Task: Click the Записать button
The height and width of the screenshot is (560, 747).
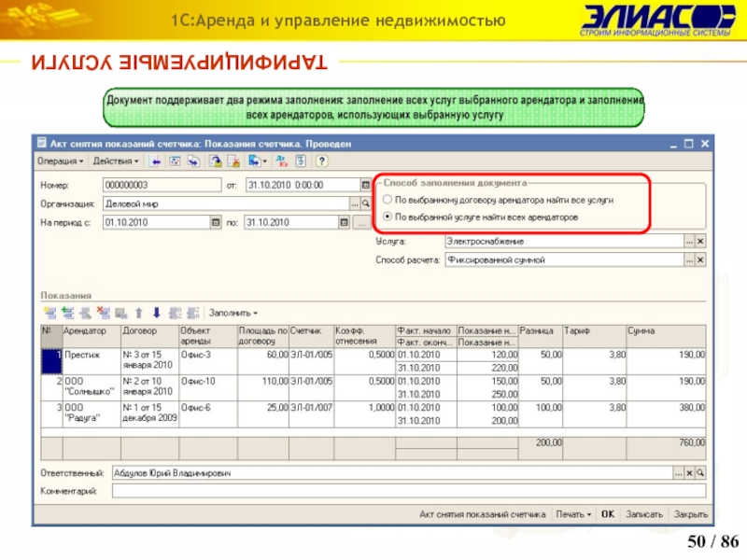Action: pyautogui.click(x=644, y=514)
